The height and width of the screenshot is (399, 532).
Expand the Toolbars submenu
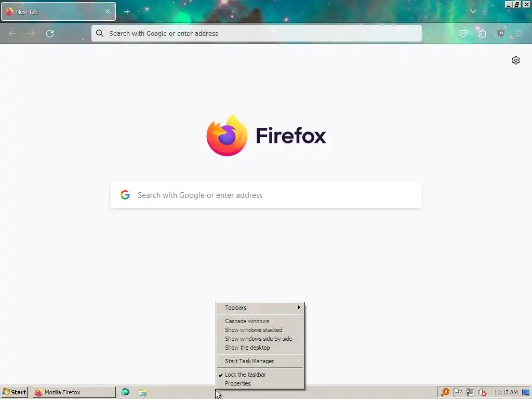click(x=260, y=308)
